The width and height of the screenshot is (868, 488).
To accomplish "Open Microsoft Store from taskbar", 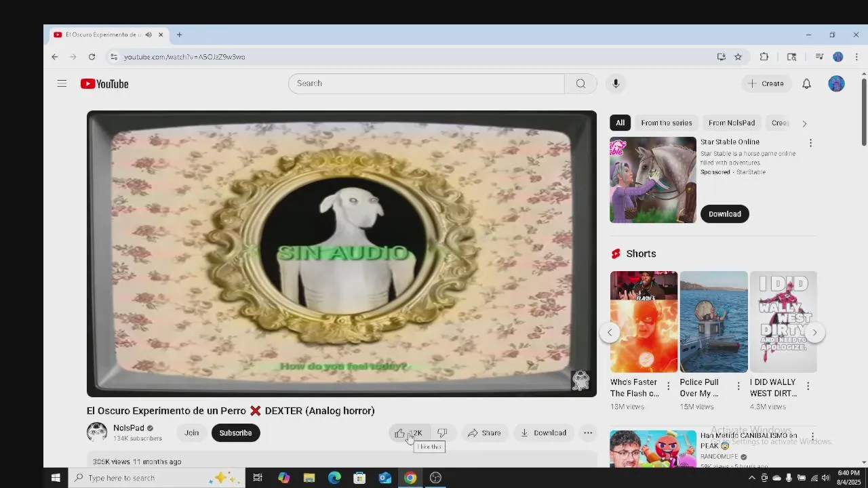I will [x=359, y=478].
